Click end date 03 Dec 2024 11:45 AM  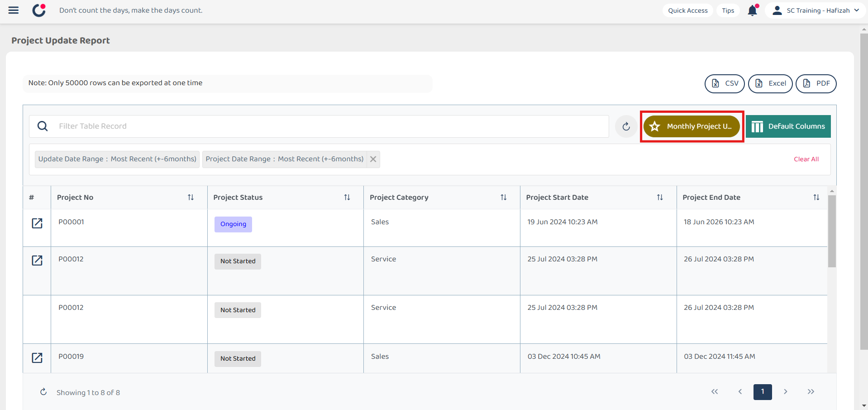coord(720,357)
